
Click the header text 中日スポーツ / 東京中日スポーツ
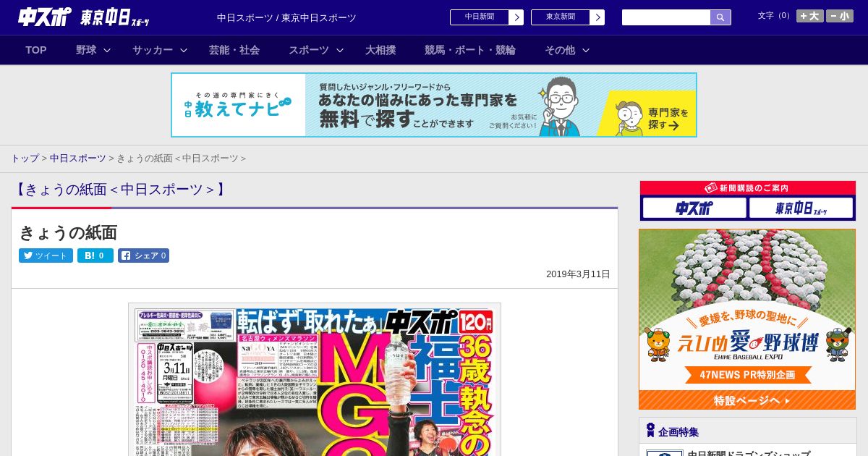(x=286, y=18)
